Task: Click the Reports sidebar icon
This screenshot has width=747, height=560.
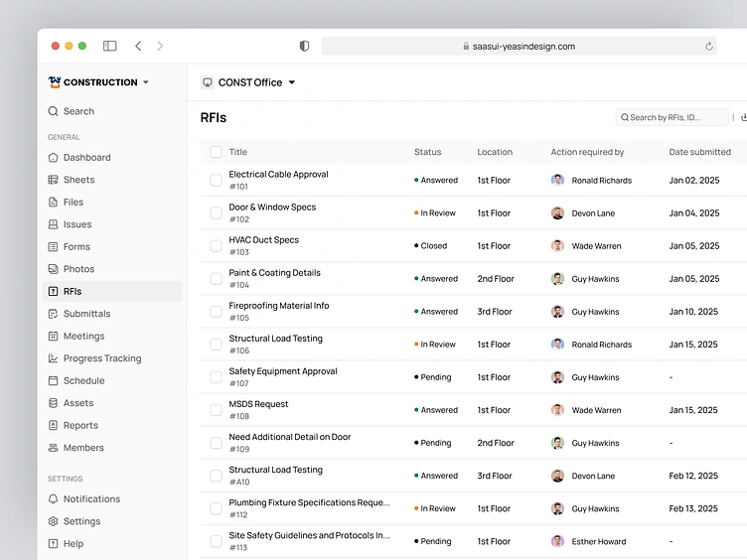Action: pyautogui.click(x=53, y=425)
